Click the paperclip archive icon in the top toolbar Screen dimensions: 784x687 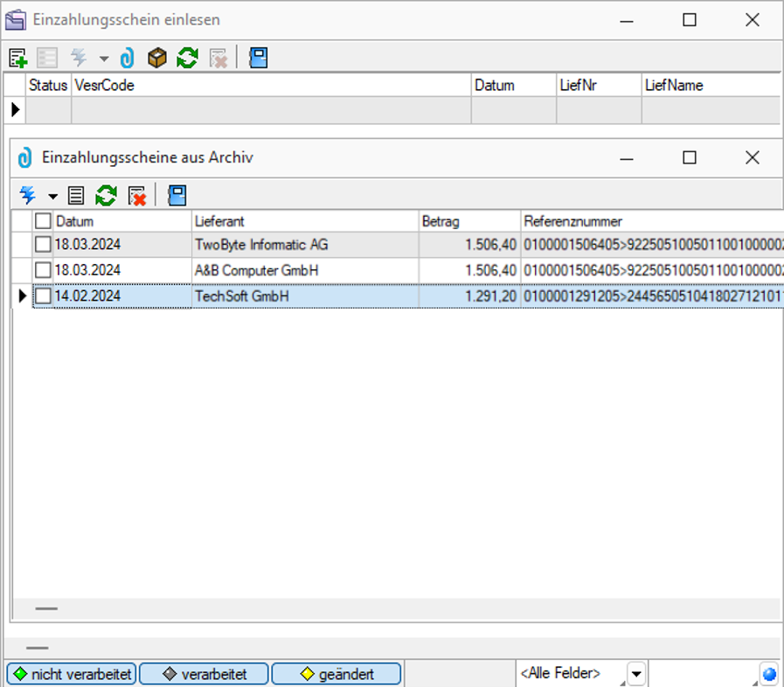[127, 57]
